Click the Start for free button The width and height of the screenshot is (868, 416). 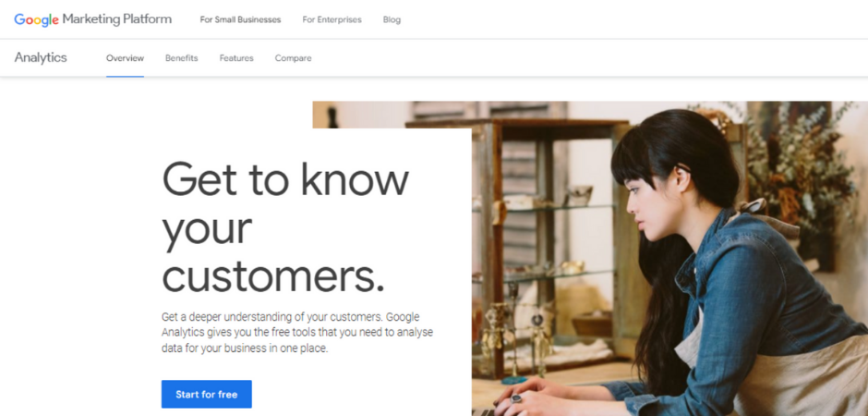[207, 395]
